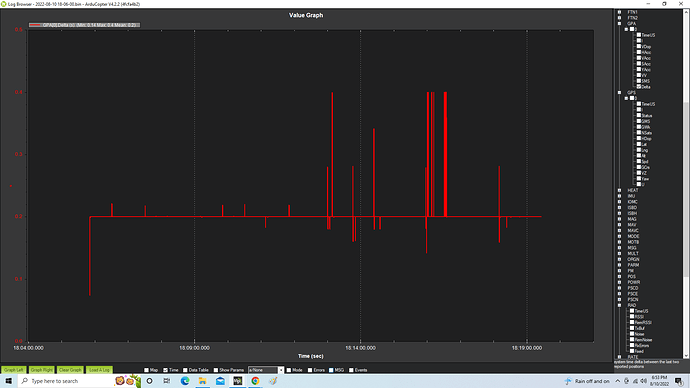This screenshot has width=690, height=388.
Task: Open File Explorer from the taskbar
Action: click(202, 381)
